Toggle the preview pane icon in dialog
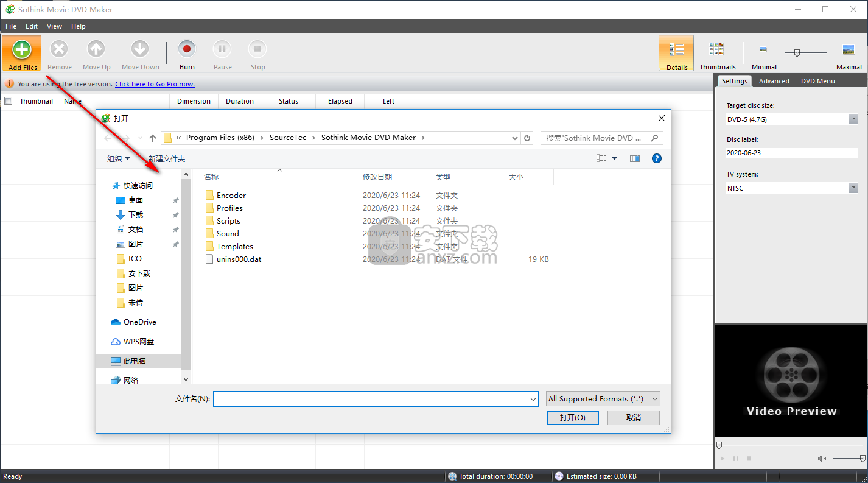 635,158
